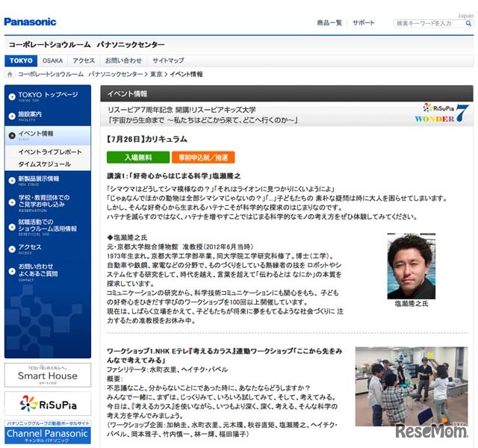This screenshot has width=478, height=448.
Task: Open イベントライブレポート submenu item
Action: click(50, 152)
